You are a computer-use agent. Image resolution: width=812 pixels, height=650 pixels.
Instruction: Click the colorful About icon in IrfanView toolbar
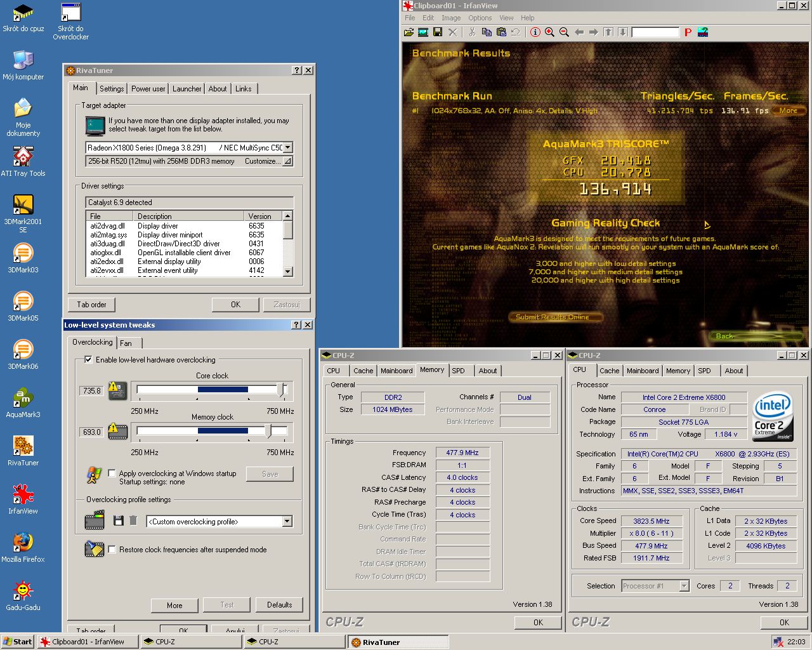click(703, 32)
